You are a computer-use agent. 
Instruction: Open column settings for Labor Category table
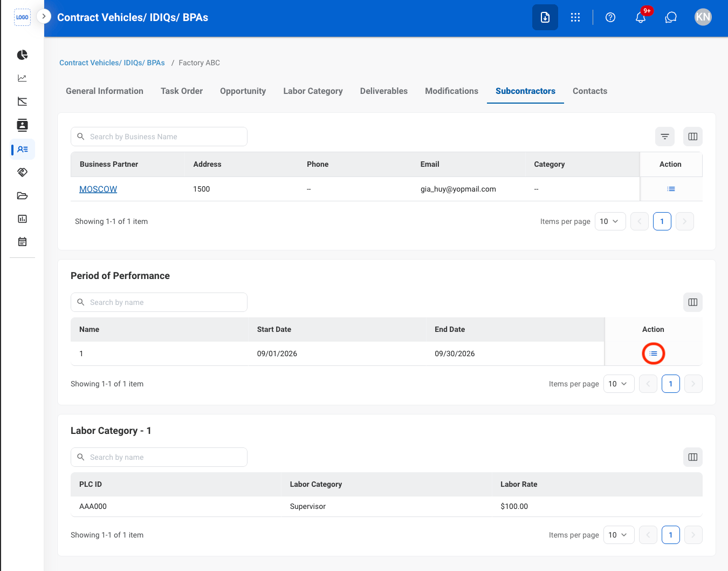pos(693,457)
